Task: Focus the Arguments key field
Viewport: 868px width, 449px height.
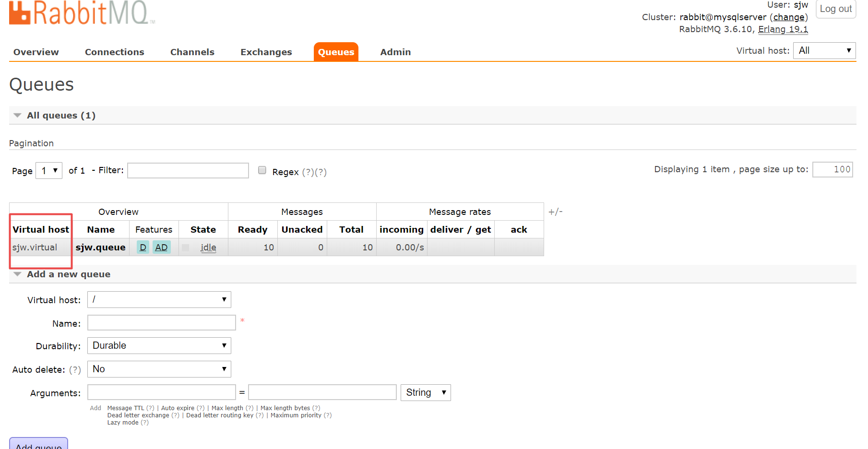Action: tap(162, 392)
